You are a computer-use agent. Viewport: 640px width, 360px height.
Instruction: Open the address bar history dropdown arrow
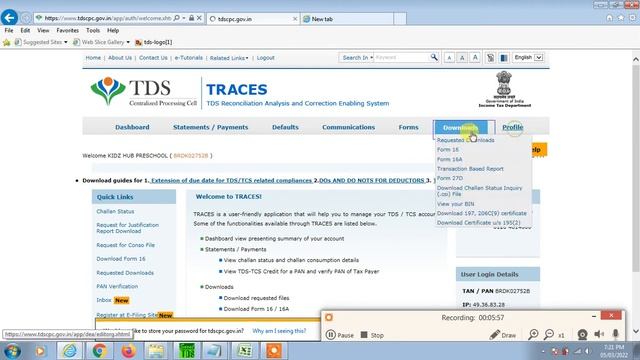(x=184, y=18)
